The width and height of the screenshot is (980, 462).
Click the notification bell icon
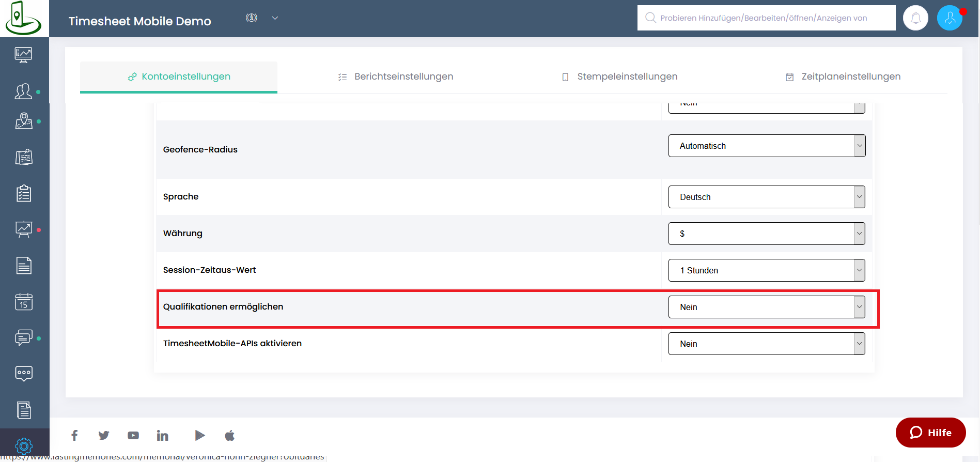click(x=915, y=18)
